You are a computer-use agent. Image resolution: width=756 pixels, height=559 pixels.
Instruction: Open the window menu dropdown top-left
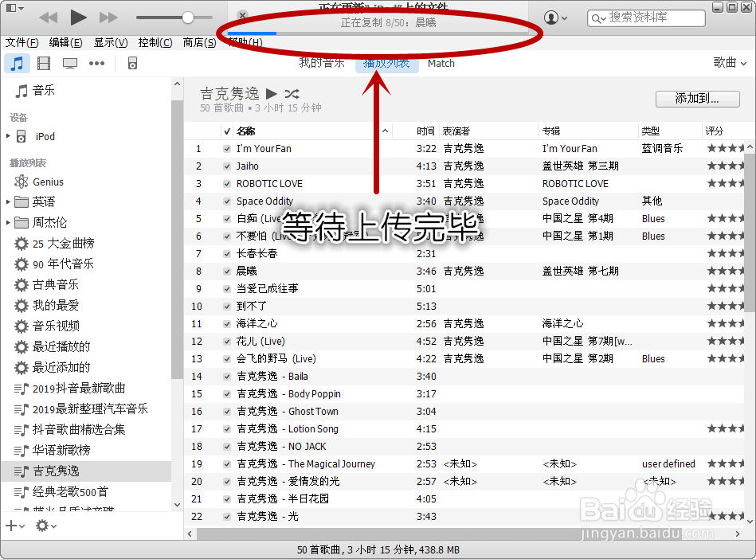coord(14,8)
